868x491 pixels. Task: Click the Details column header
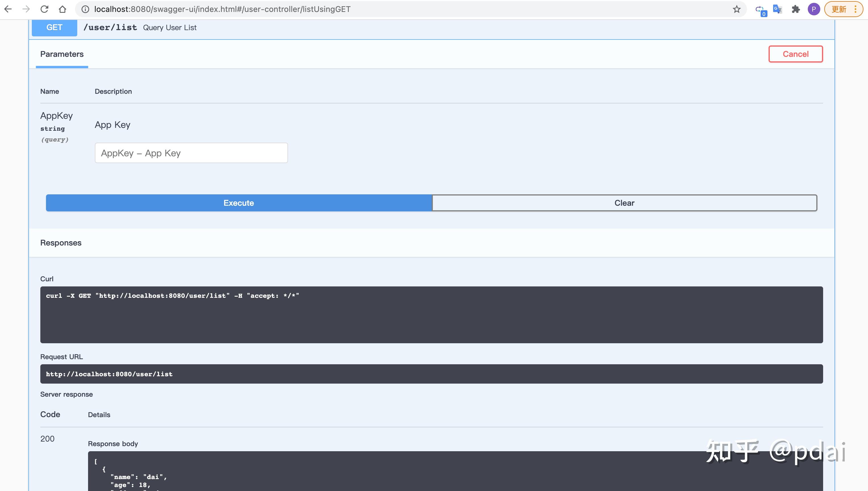click(99, 415)
